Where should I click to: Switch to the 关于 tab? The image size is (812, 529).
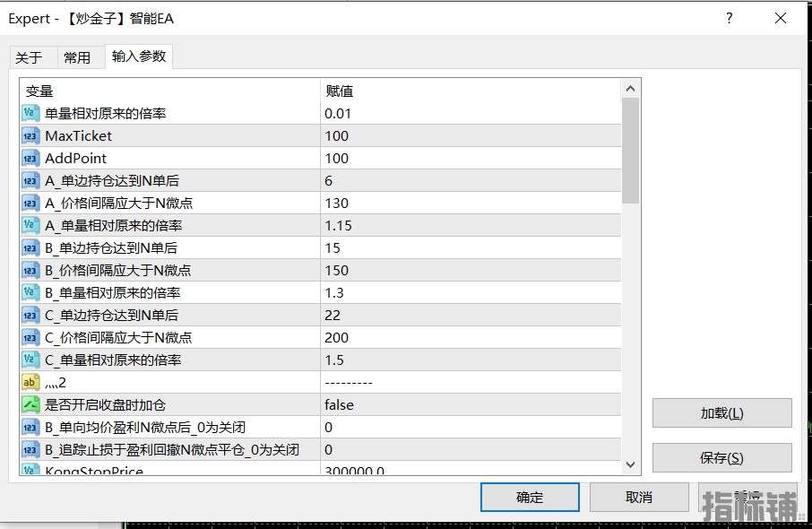click(x=29, y=57)
